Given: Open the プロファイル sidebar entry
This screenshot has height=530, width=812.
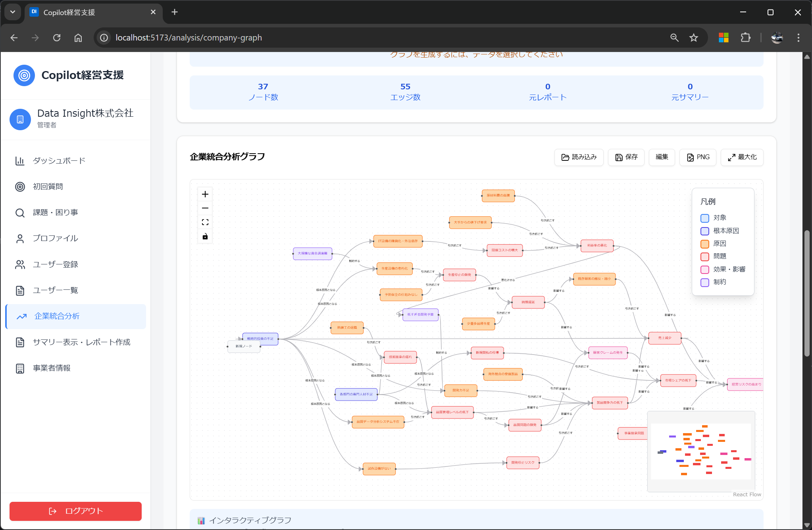Looking at the screenshot, I should pyautogui.click(x=55, y=238).
